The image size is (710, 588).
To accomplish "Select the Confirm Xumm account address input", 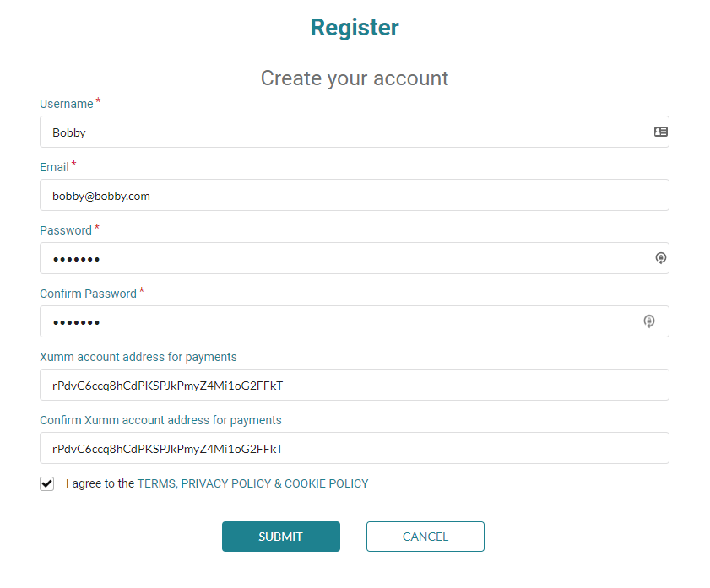I will point(355,448).
